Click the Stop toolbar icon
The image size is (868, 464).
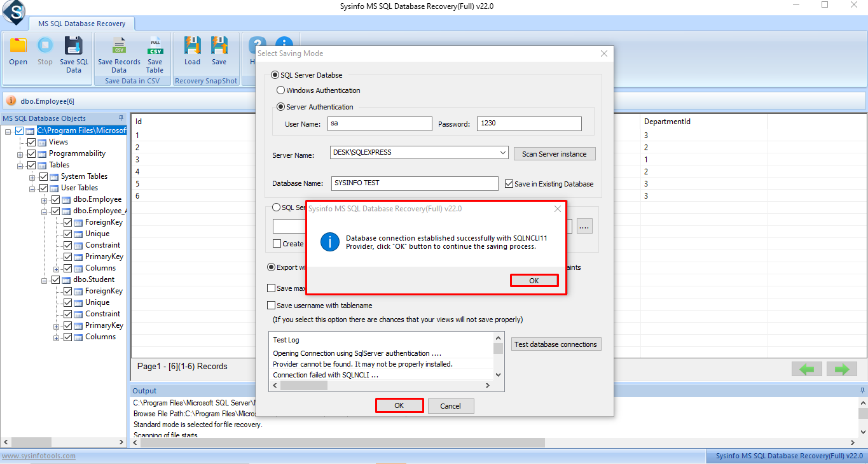45,46
